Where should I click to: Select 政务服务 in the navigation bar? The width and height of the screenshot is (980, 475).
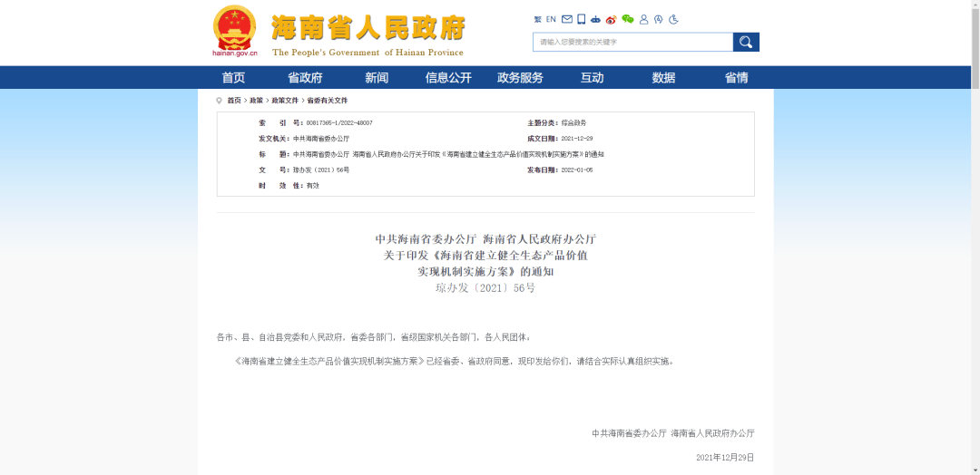[x=520, y=78]
